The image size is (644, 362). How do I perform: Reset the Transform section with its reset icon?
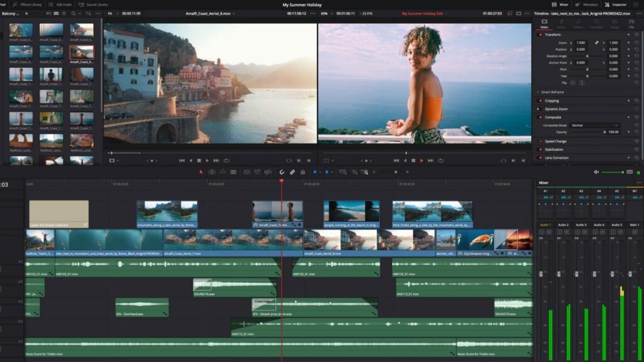pyautogui.click(x=636, y=35)
